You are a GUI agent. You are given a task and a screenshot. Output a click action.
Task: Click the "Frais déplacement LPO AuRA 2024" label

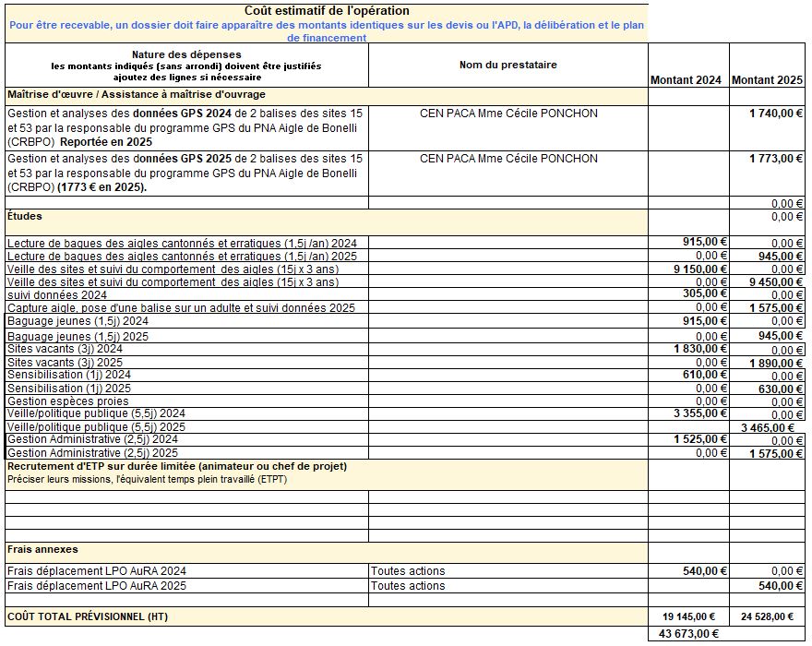tap(97, 571)
